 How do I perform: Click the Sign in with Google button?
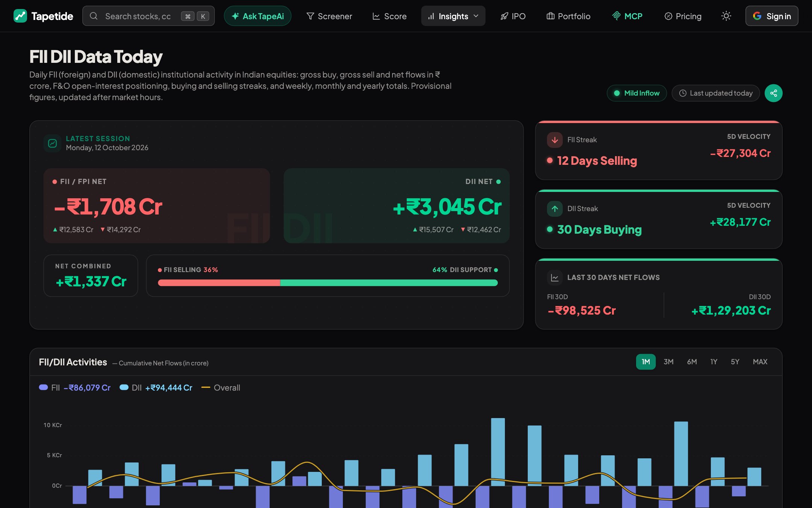(x=771, y=16)
